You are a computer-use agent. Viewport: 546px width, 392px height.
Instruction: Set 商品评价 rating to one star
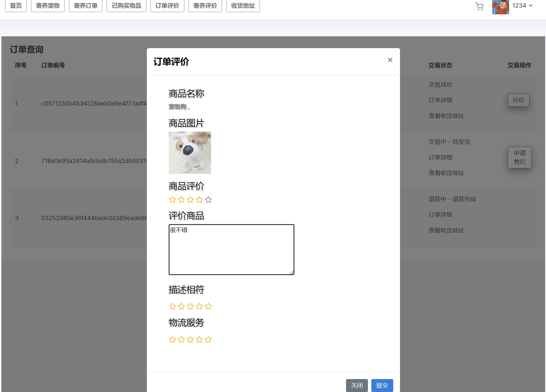click(172, 200)
